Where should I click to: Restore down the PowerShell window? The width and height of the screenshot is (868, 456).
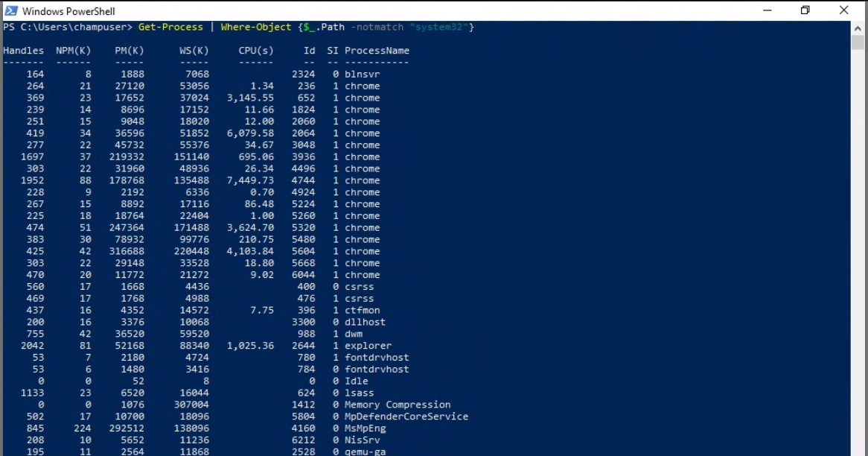coord(805,10)
